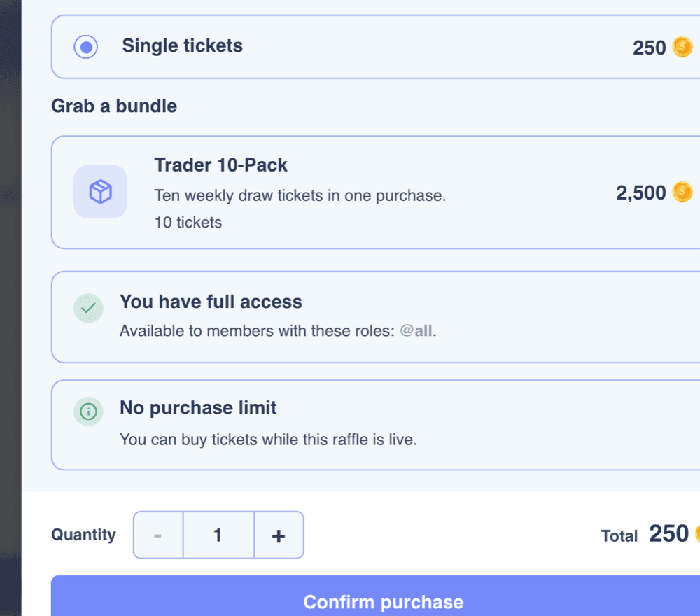
Task: Click the coin icon beside 2,500 price
Action: coord(682,192)
